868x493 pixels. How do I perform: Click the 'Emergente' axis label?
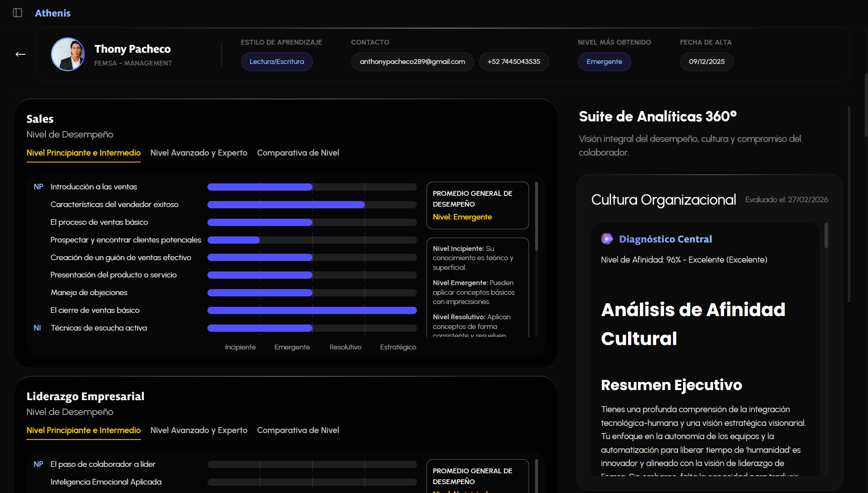coord(292,347)
